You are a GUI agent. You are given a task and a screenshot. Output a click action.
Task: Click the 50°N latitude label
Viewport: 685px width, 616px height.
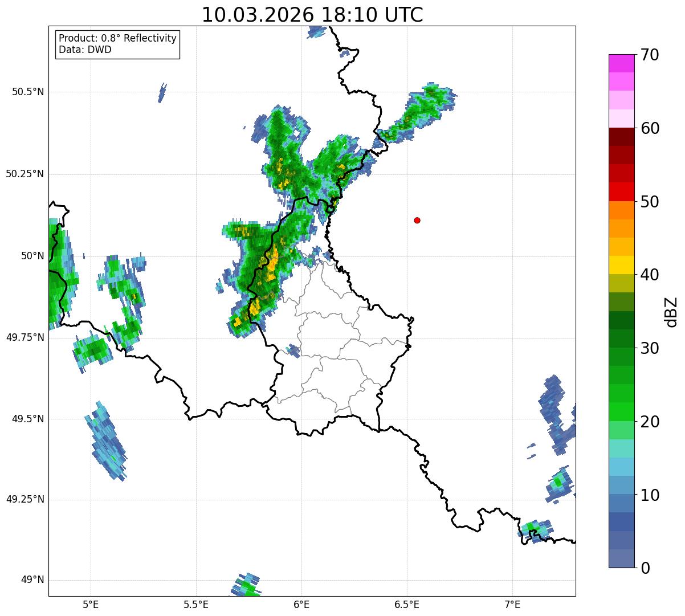pyautogui.click(x=32, y=256)
